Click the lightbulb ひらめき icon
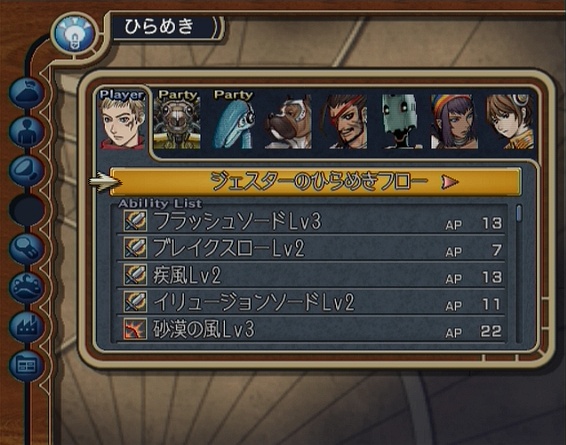566x445 pixels. point(75,35)
